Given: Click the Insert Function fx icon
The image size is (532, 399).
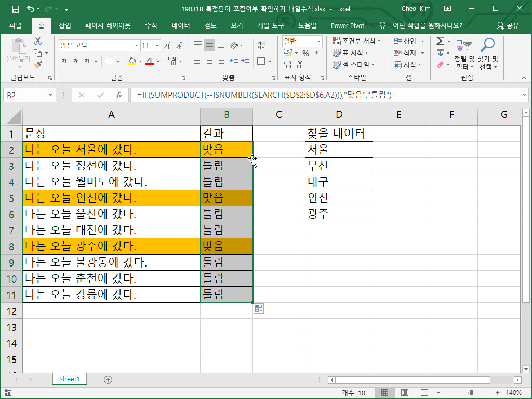Looking at the screenshot, I should point(119,95).
